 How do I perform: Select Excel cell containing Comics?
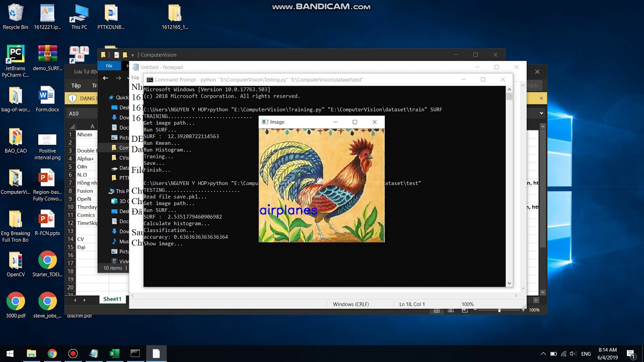(x=86, y=215)
